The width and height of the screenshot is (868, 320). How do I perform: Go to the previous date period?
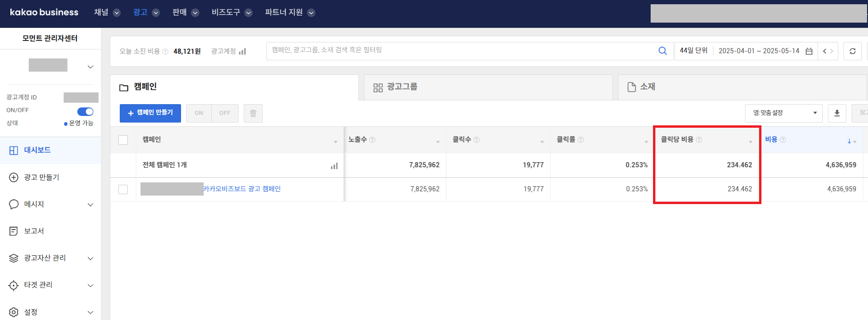tap(825, 51)
